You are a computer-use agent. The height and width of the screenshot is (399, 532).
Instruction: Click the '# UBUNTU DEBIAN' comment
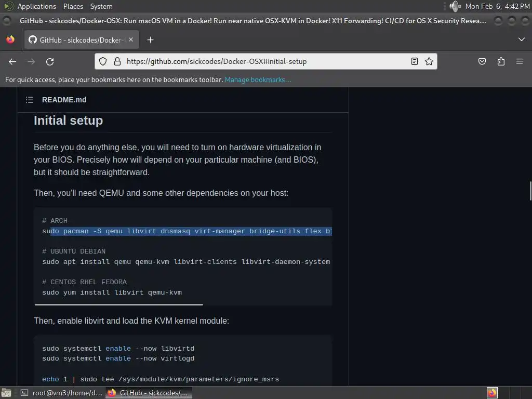click(x=74, y=251)
